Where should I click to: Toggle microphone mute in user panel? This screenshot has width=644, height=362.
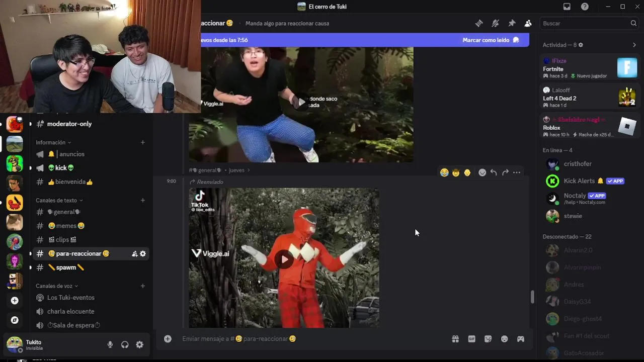110,344
